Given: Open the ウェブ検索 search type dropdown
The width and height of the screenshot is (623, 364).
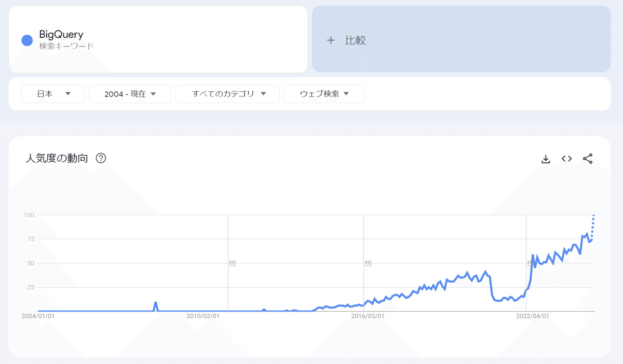Looking at the screenshot, I should tap(324, 94).
